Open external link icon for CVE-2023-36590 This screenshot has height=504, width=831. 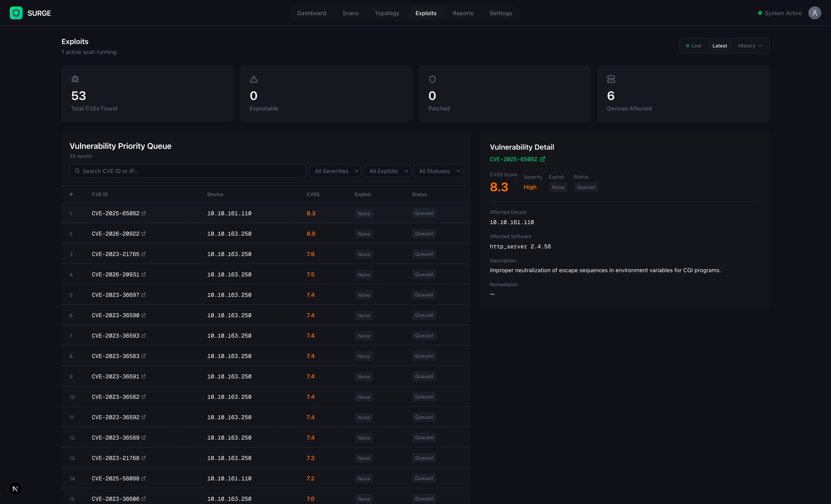point(143,315)
